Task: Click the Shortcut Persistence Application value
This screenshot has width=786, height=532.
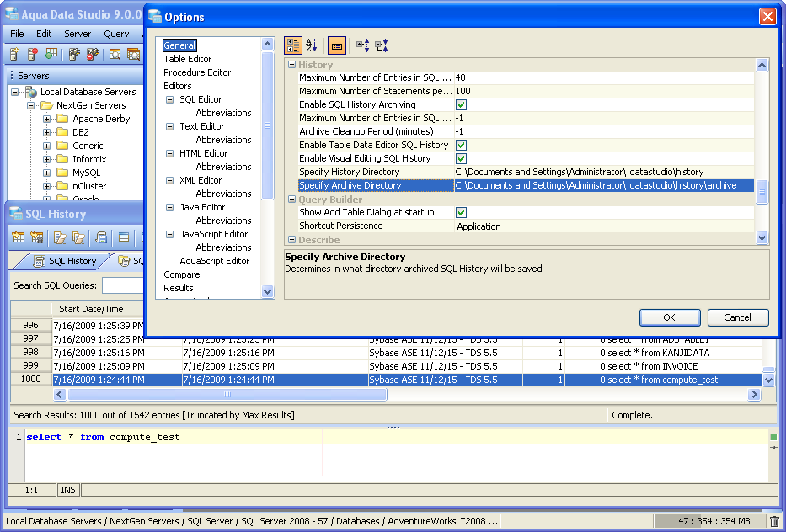Action: point(604,226)
